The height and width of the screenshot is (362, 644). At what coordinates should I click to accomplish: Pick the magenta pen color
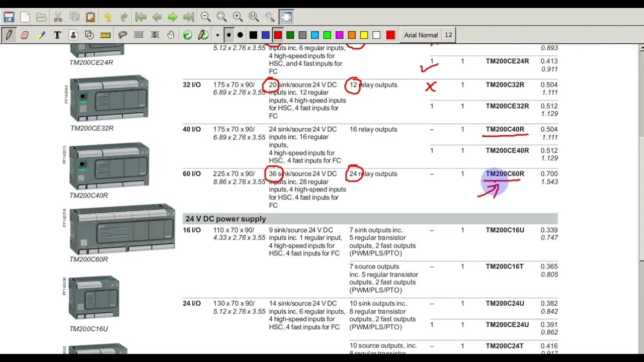[339, 35]
